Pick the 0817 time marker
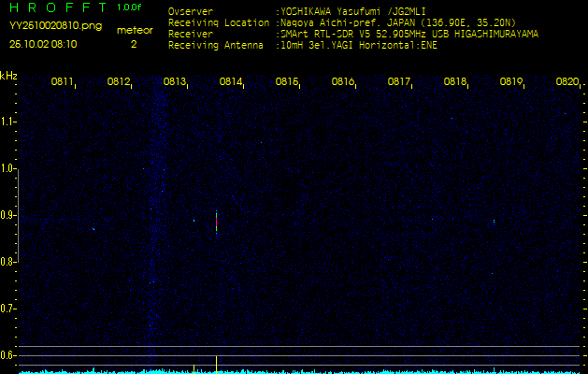 coord(399,82)
